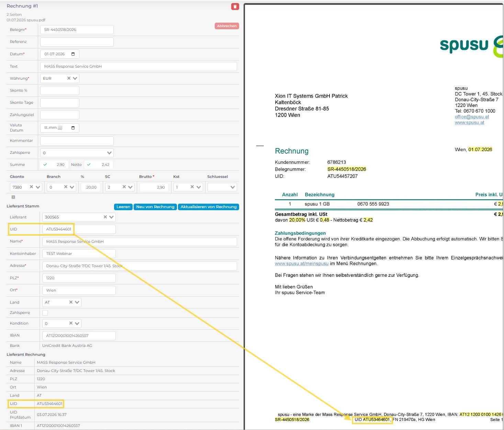Clear the Lieferant value 300565
Screen dimensions: 504x430
[105, 217]
